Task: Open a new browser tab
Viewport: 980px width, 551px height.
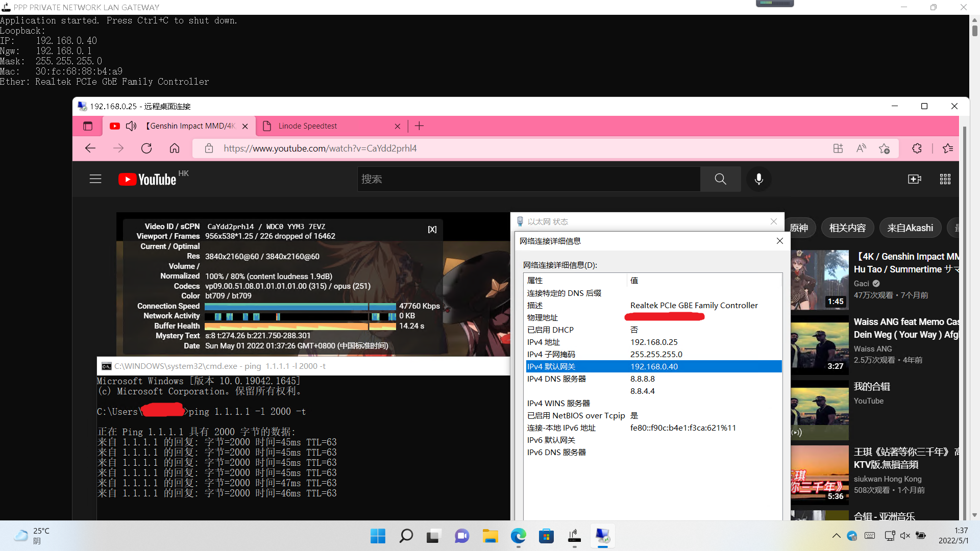Action: [x=419, y=126]
